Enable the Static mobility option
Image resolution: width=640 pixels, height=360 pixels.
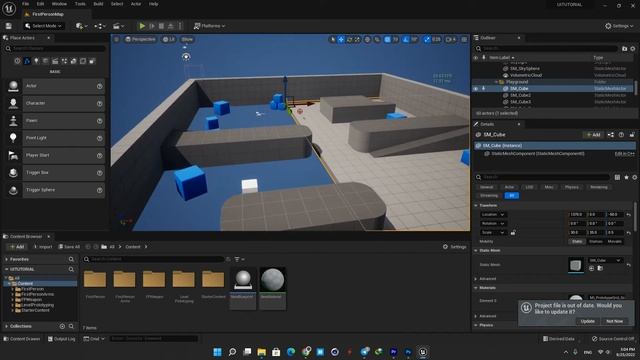(577, 241)
